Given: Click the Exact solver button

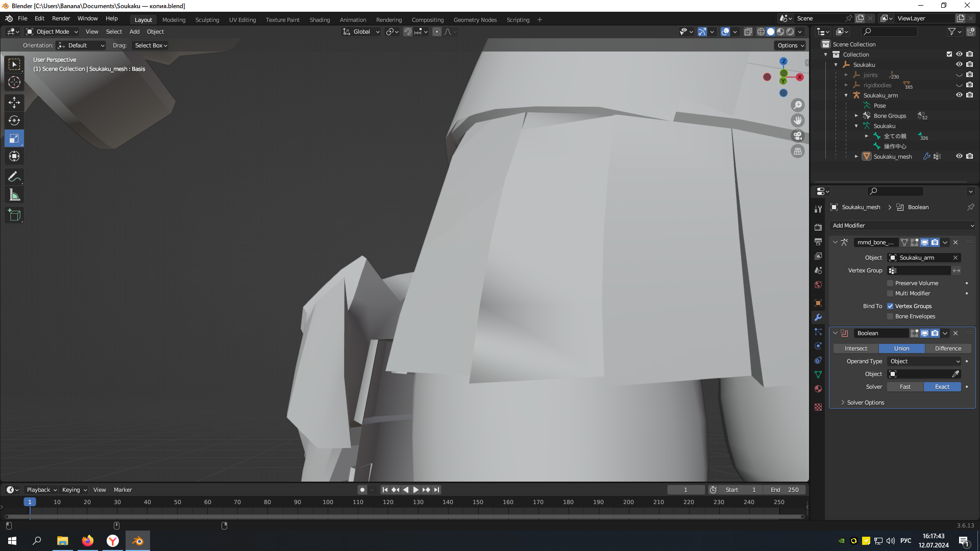Looking at the screenshot, I should pyautogui.click(x=942, y=386).
